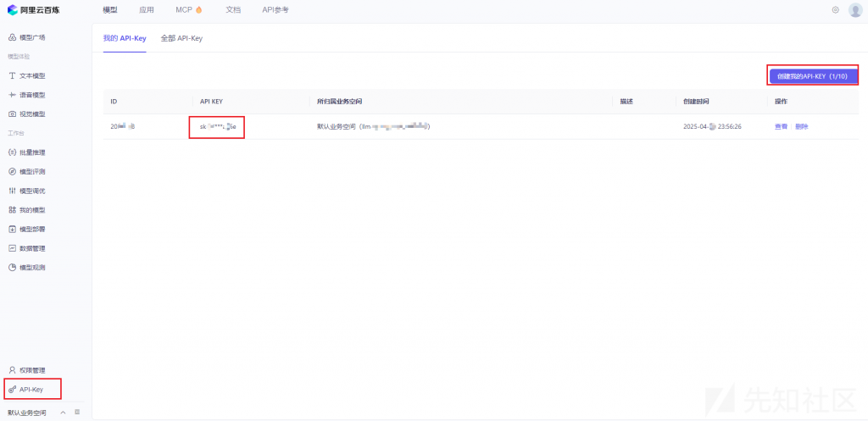The width and height of the screenshot is (868, 421).
Task: Open the 应用 top navigation item
Action: coord(147,10)
